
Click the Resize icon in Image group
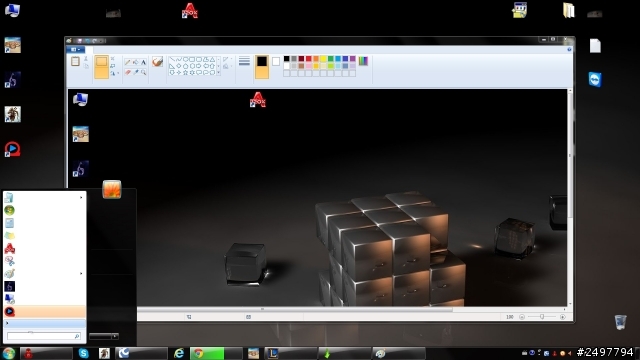113,66
